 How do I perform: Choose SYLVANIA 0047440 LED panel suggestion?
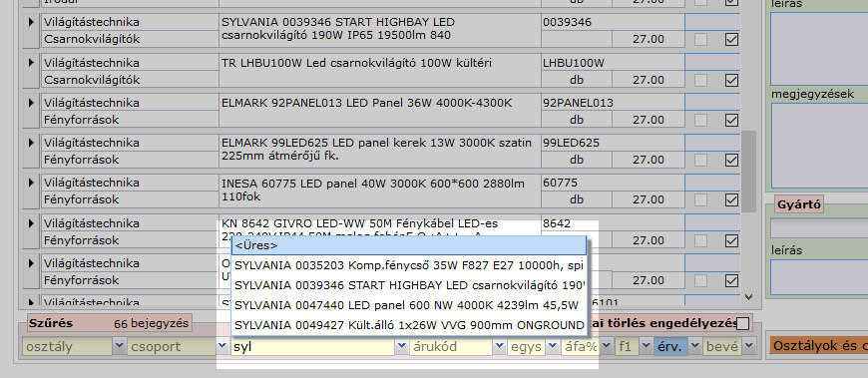pyautogui.click(x=408, y=305)
